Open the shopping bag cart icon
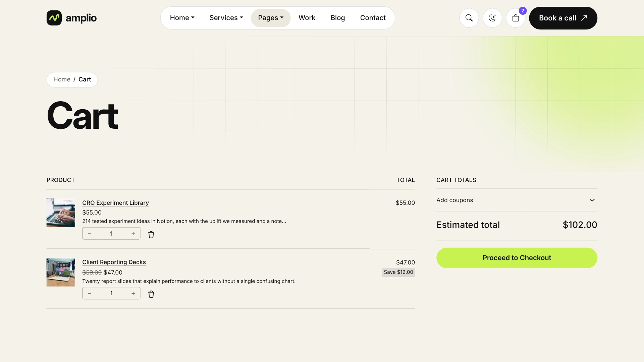The width and height of the screenshot is (644, 362). 516,18
